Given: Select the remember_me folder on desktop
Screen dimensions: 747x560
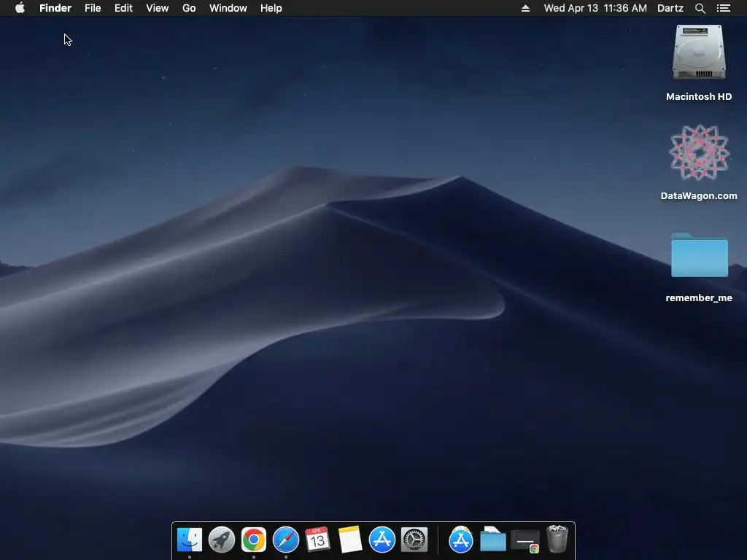Looking at the screenshot, I should [700, 254].
